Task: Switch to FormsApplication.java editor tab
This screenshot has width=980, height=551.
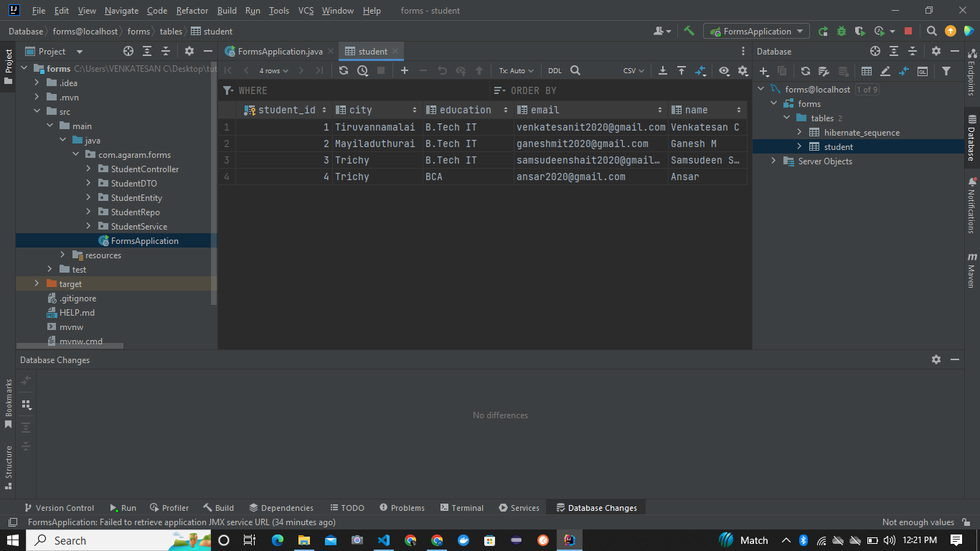Action: coord(279,51)
